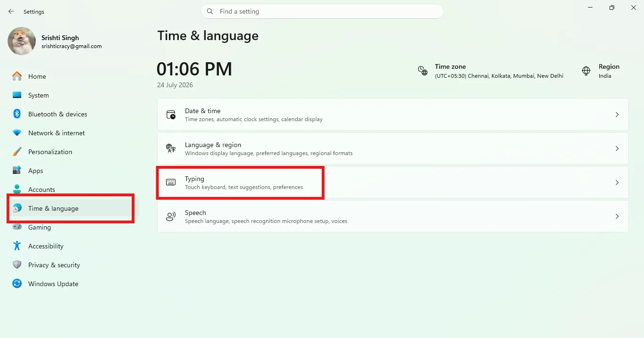The width and height of the screenshot is (644, 338).
Task: Click the Privacy & security shield icon
Action: [x=17, y=264]
